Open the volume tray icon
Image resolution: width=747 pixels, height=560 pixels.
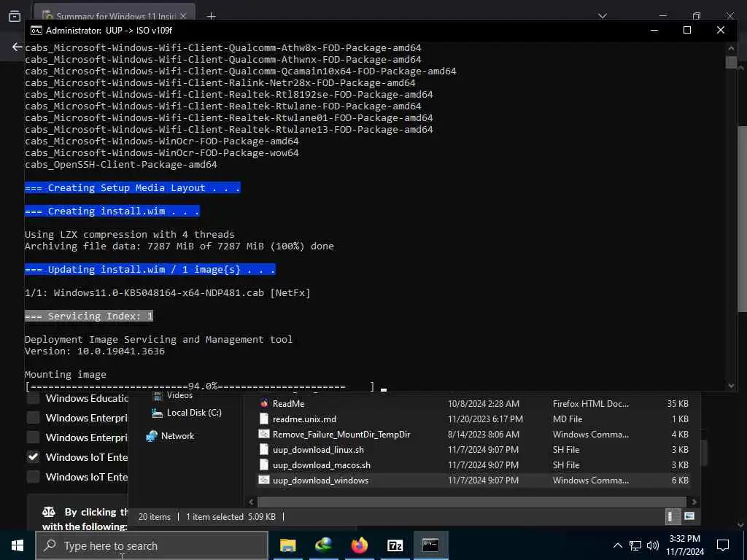(653, 545)
